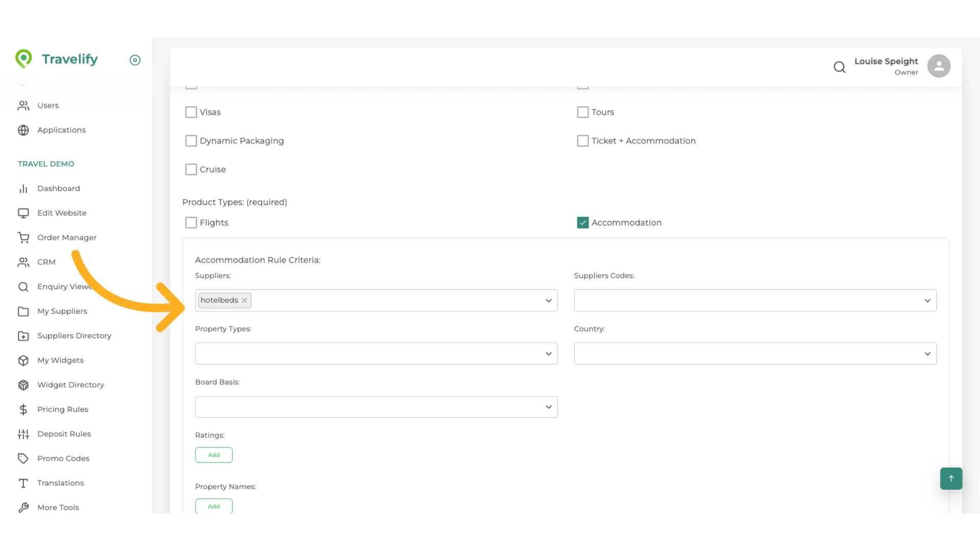Click the Order Manager cart icon
Screen dimensions: 980x551
coord(23,237)
